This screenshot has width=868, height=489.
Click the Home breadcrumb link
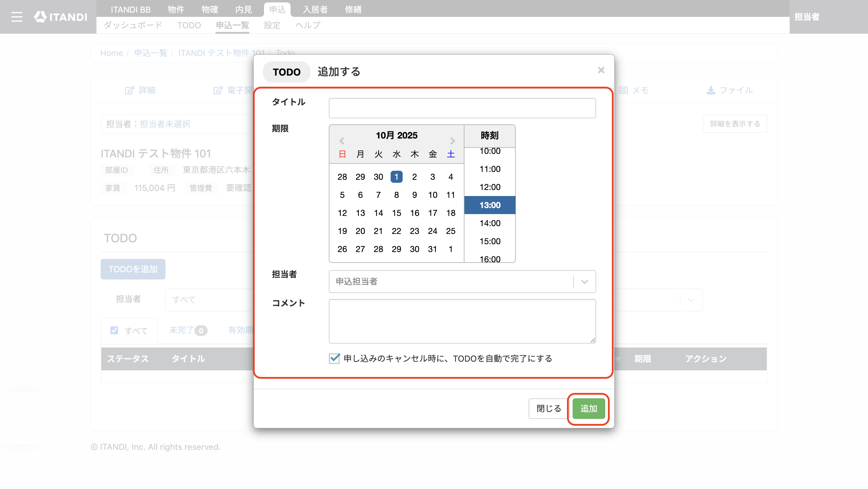(x=111, y=53)
